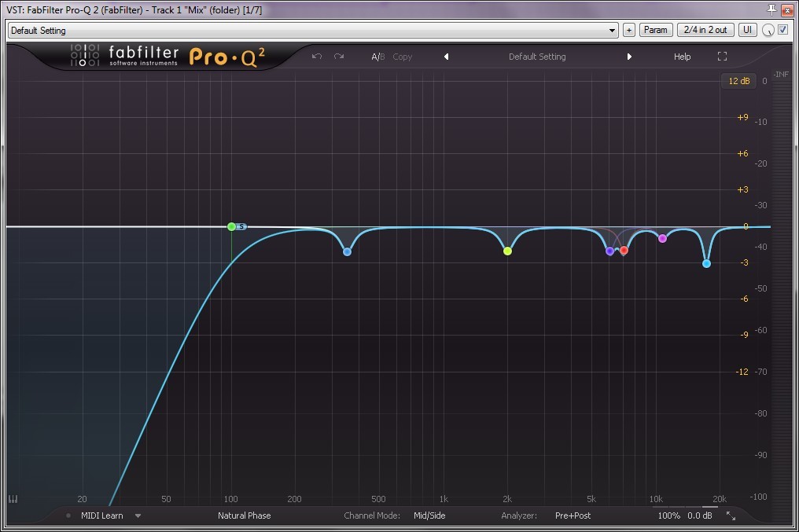Click the wet/dry mix knob
Image resolution: width=799 pixels, height=532 pixels.
pos(768,31)
